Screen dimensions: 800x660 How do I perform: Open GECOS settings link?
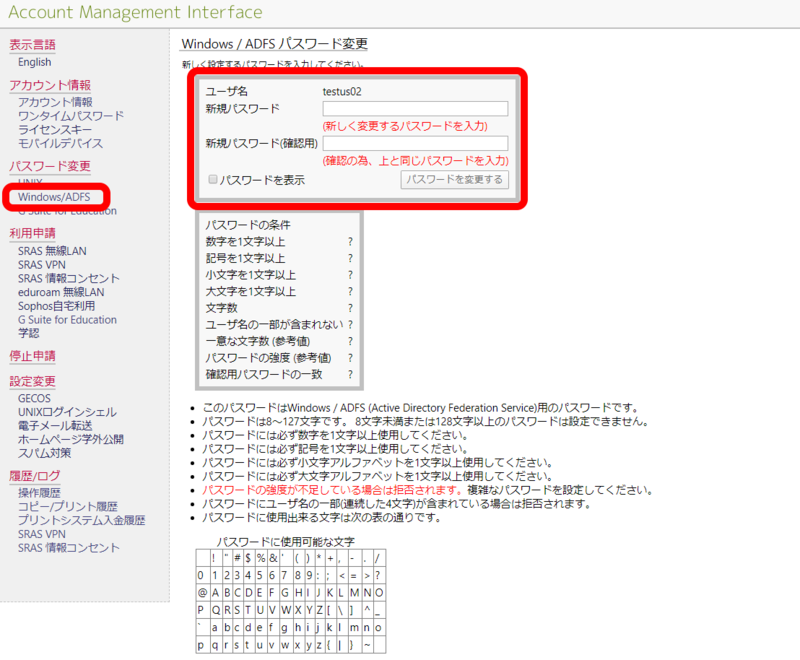34,398
